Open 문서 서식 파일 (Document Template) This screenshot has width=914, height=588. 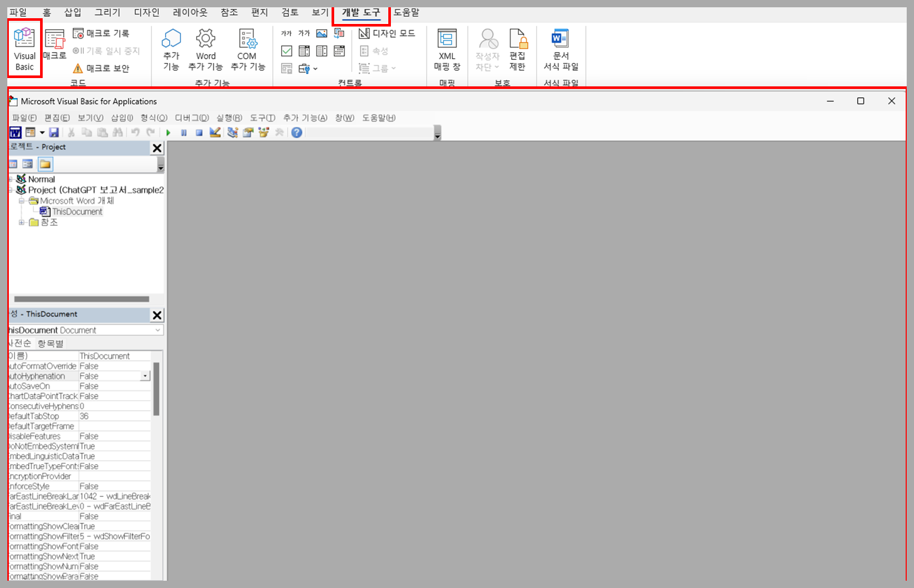(x=561, y=49)
